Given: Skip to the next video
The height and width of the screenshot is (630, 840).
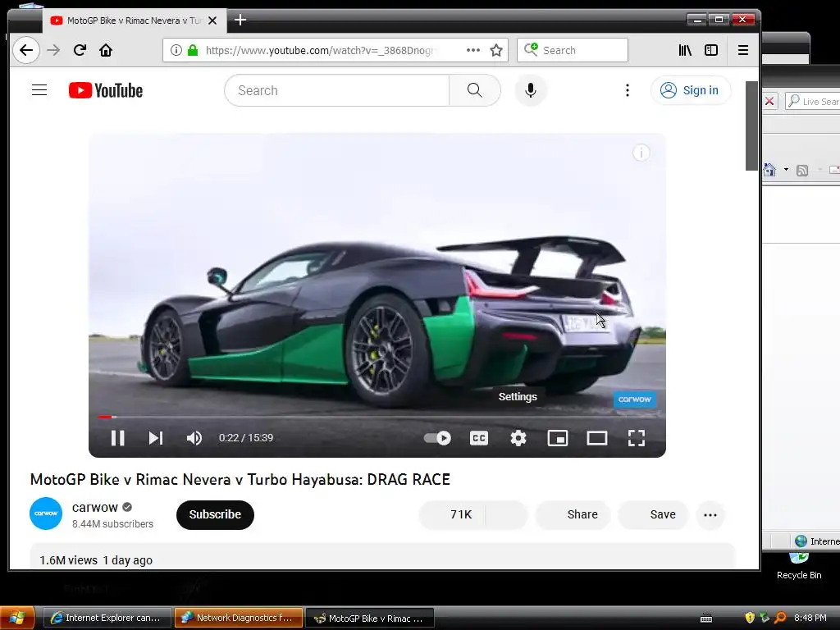Looking at the screenshot, I should pos(155,438).
